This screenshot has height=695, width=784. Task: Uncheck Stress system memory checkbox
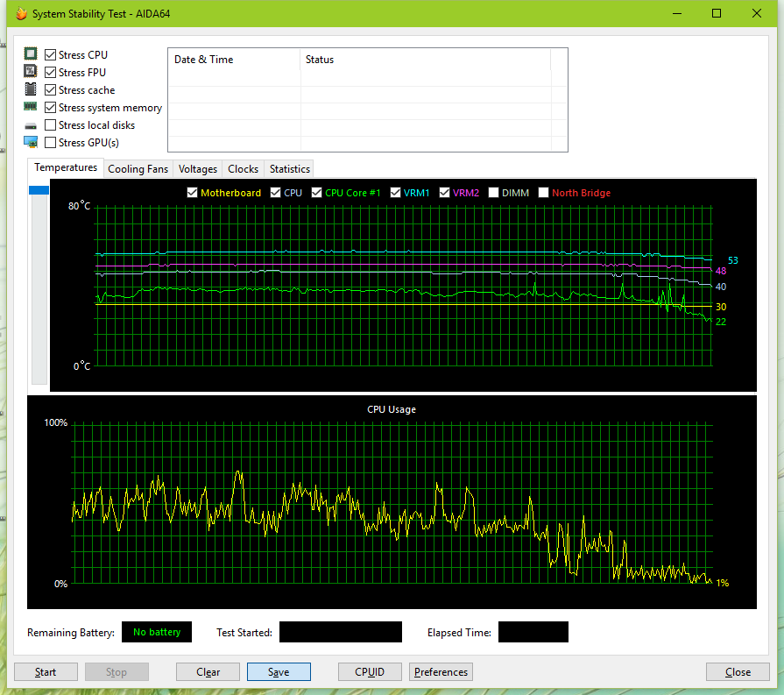tap(50, 107)
